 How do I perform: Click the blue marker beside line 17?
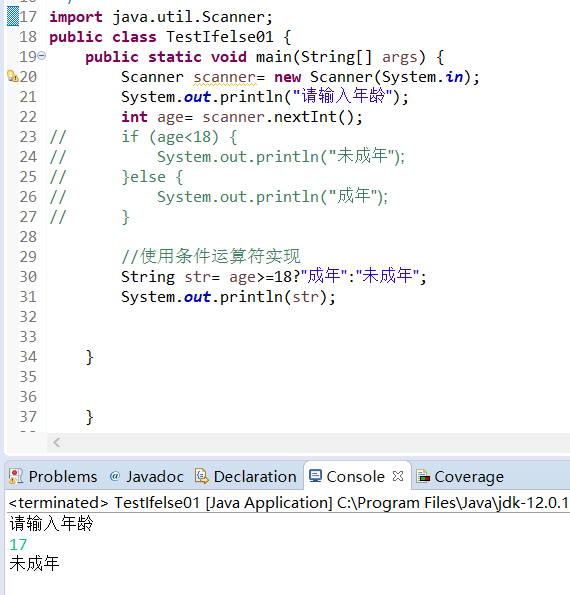[x=13, y=16]
